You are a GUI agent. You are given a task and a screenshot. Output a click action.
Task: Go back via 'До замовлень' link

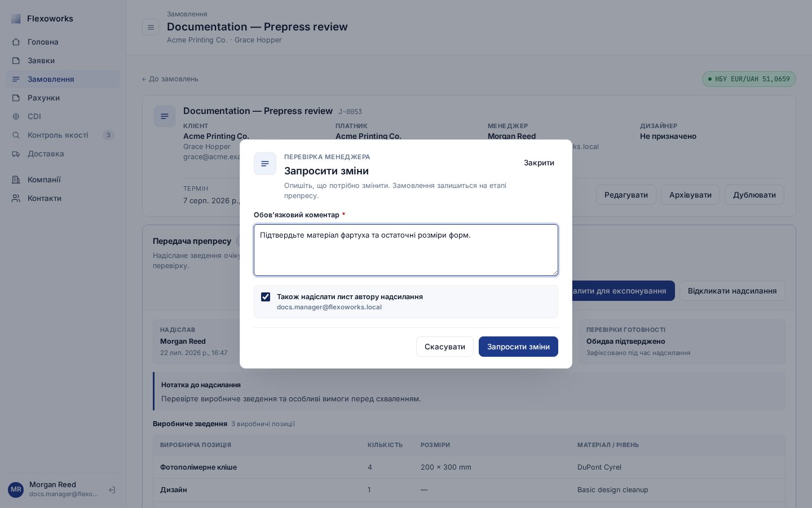(170, 79)
